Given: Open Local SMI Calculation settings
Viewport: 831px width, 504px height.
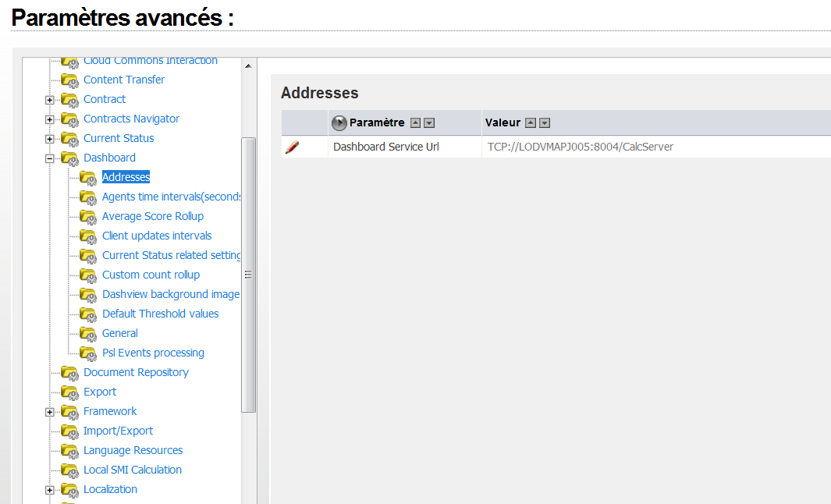Looking at the screenshot, I should pyautogui.click(x=133, y=470).
